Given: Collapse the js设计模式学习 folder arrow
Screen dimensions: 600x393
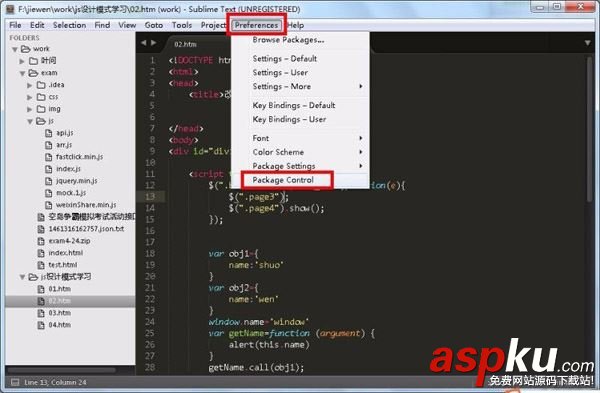Looking at the screenshot, I should point(22,277).
